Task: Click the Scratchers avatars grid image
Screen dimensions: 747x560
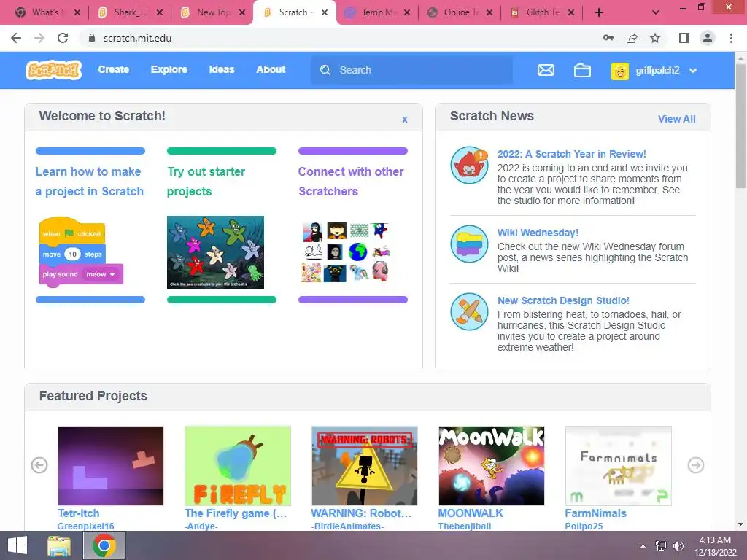Action: click(x=346, y=252)
